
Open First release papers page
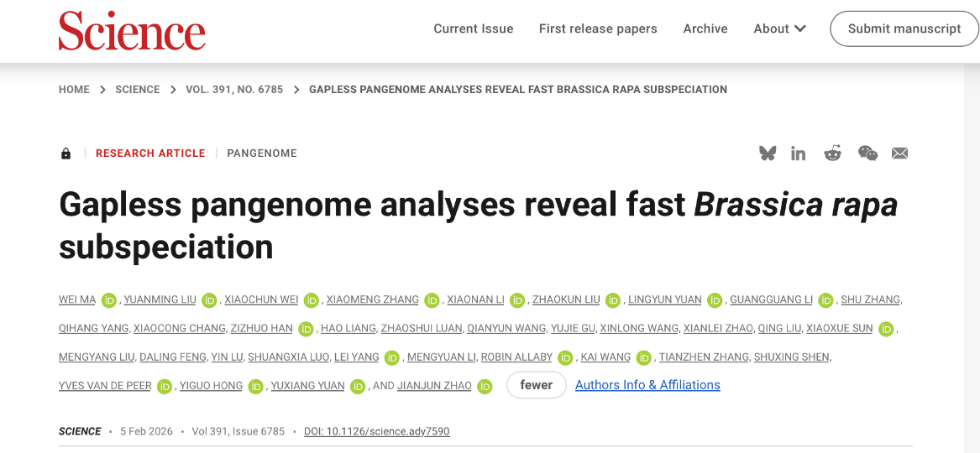point(598,29)
